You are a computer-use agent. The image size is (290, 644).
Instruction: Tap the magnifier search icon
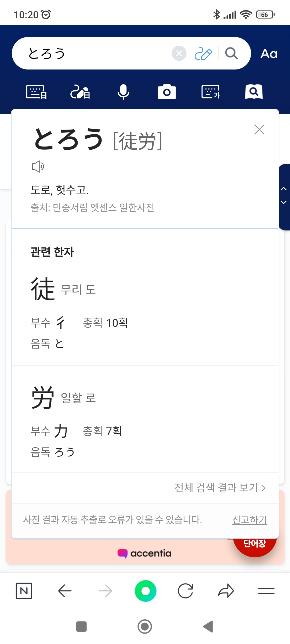(231, 53)
